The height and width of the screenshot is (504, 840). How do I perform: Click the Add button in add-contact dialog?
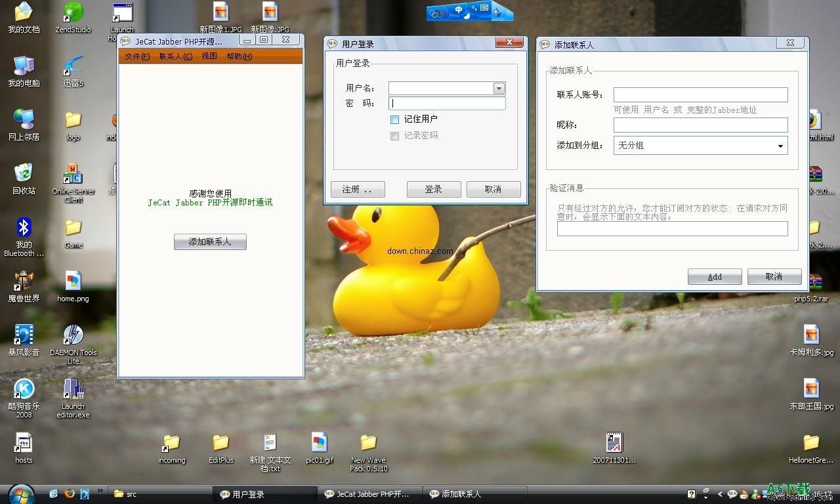pyautogui.click(x=715, y=277)
